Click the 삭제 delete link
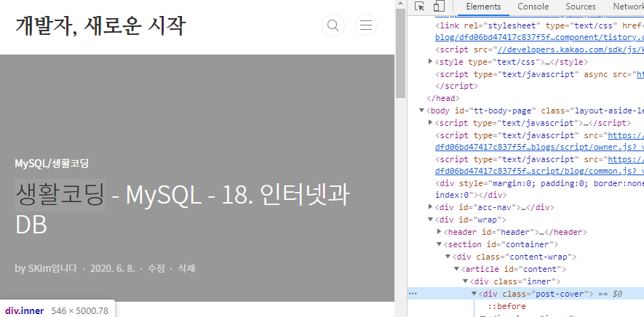This screenshot has width=644, height=317. [186, 268]
